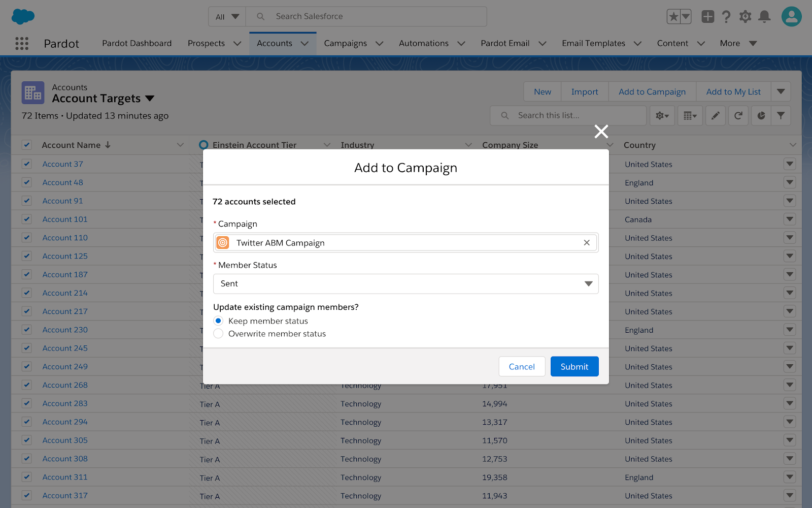Switch to the Prospects tab

[206, 44]
